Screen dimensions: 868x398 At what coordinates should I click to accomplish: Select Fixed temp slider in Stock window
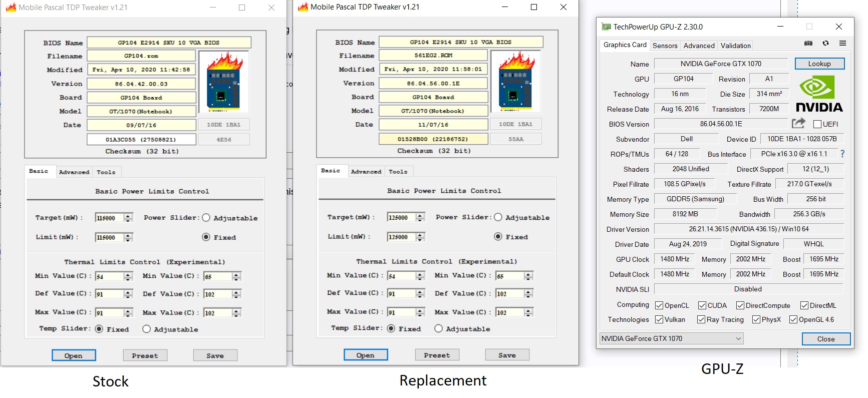coord(99,329)
